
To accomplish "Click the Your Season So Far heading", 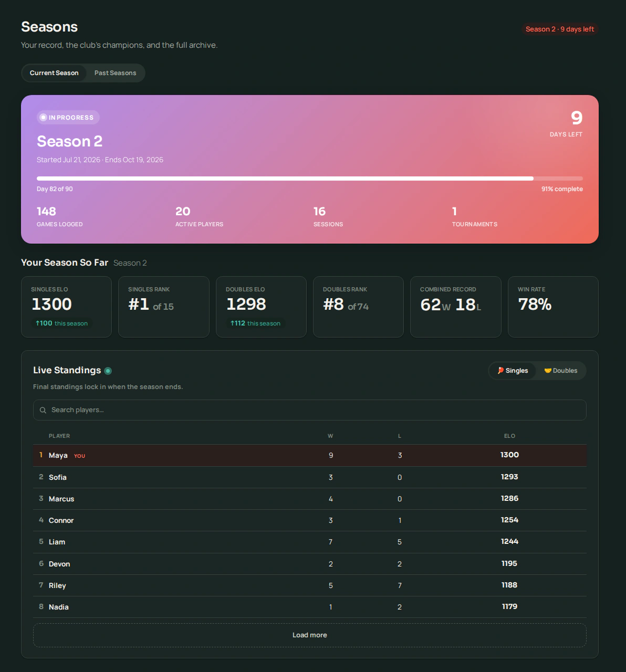I will tap(65, 262).
